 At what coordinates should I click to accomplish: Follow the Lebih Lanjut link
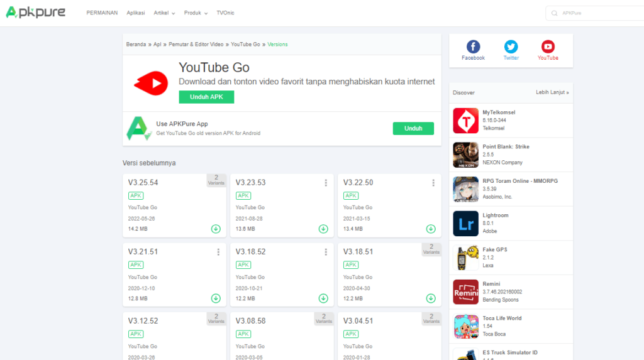(552, 92)
